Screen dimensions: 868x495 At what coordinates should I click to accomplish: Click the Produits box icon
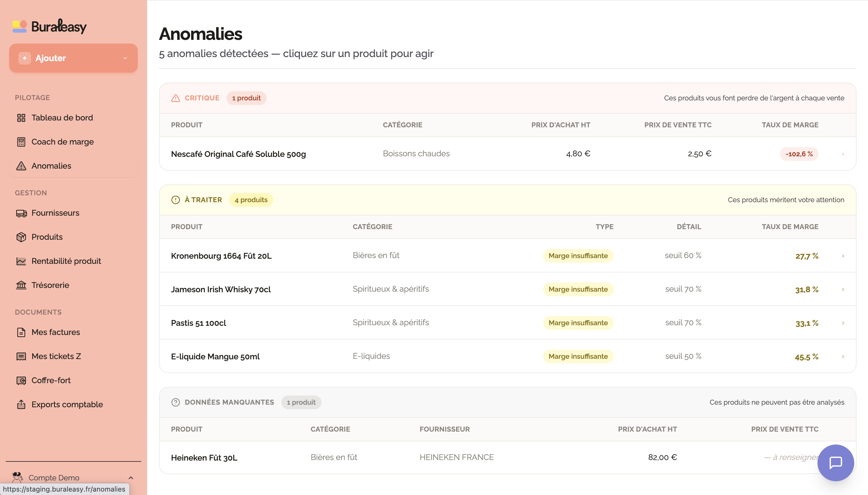pyautogui.click(x=21, y=237)
